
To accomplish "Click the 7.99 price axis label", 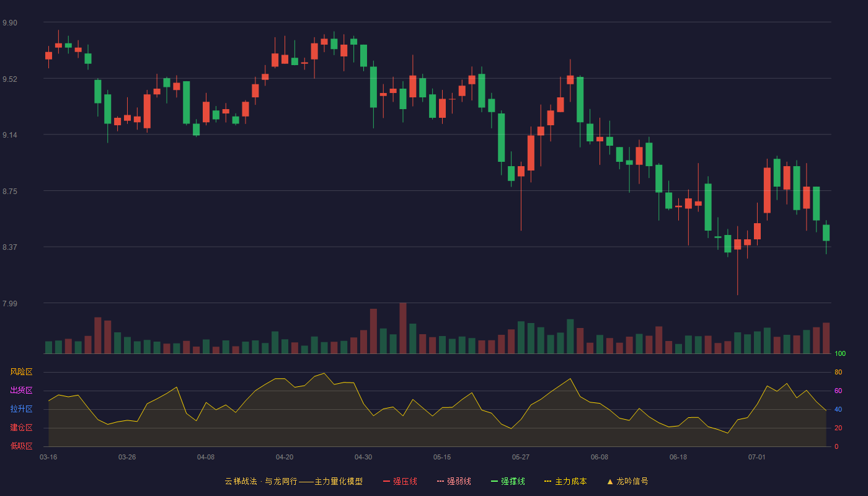I will pos(10,304).
